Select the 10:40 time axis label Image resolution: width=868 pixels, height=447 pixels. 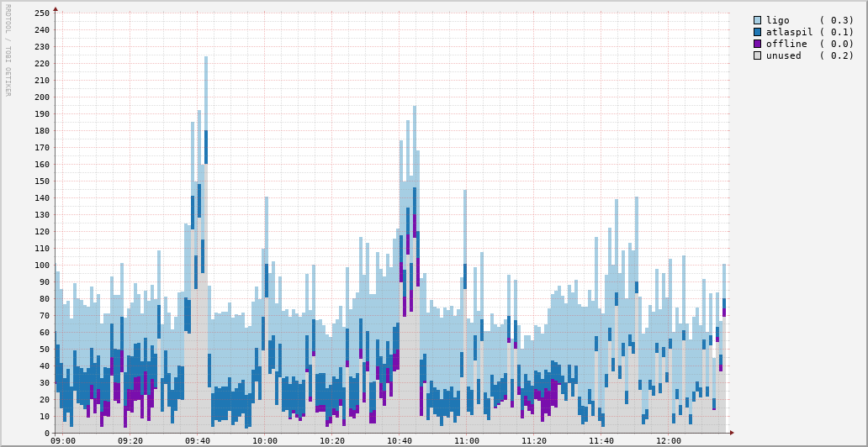coord(400,440)
